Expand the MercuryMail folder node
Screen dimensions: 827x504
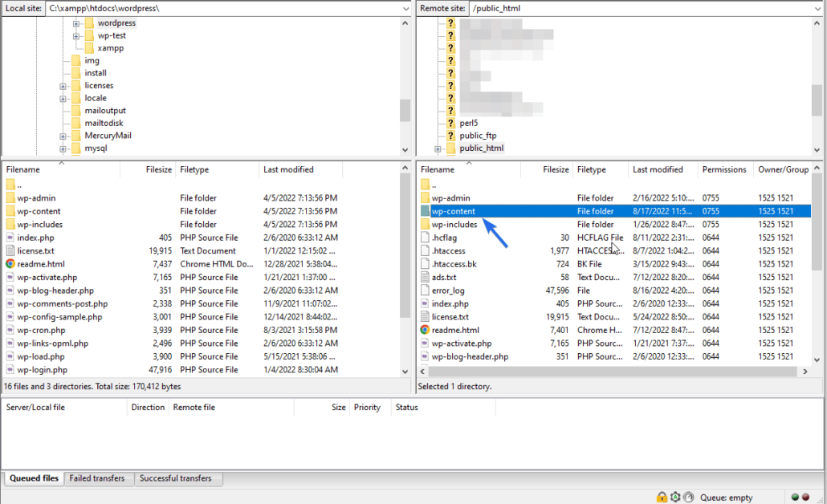point(63,136)
